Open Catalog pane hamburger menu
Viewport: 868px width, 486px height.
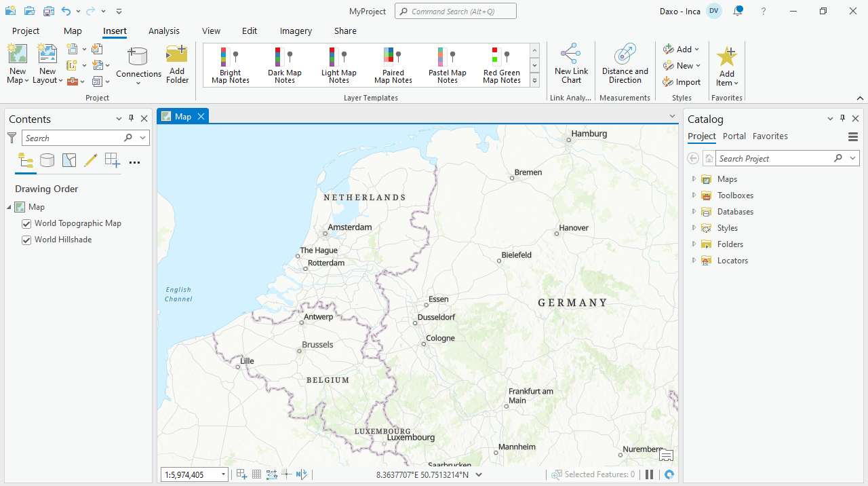point(853,136)
